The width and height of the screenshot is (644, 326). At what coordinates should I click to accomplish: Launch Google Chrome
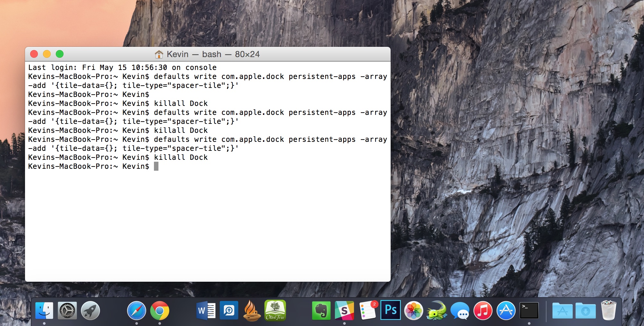[160, 311]
